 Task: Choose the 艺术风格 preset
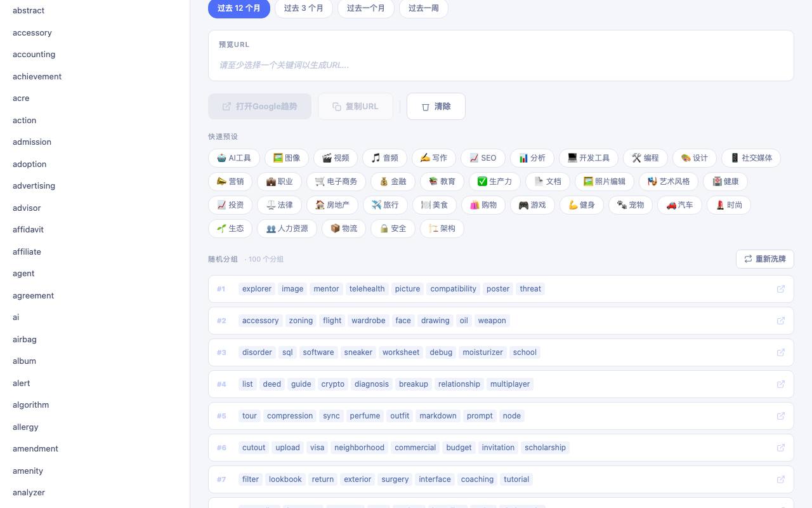click(x=669, y=182)
